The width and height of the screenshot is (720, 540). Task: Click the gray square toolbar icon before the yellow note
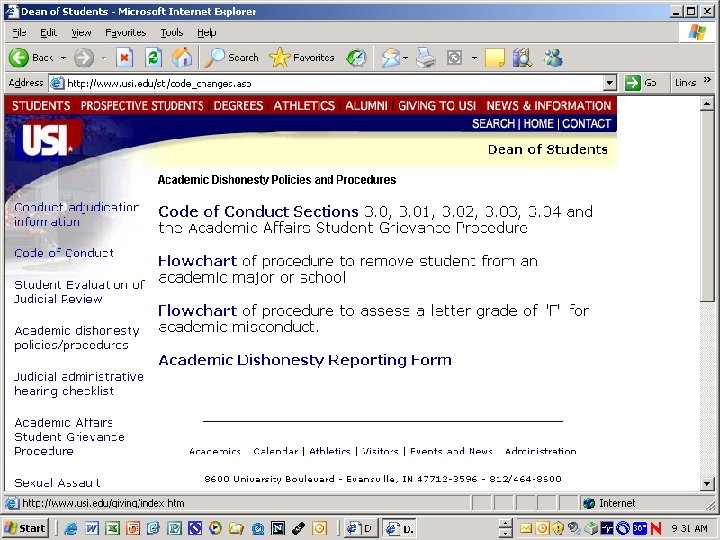pos(454,58)
